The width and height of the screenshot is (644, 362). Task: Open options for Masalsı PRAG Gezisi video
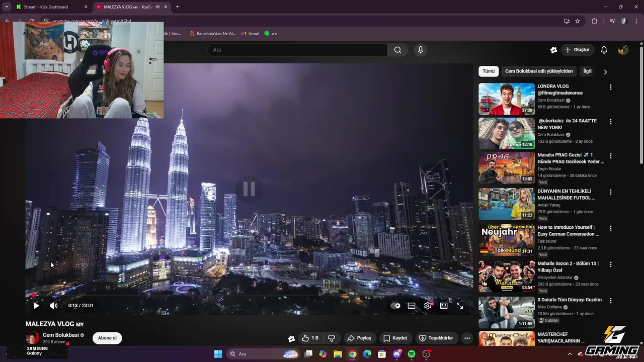[611, 156]
